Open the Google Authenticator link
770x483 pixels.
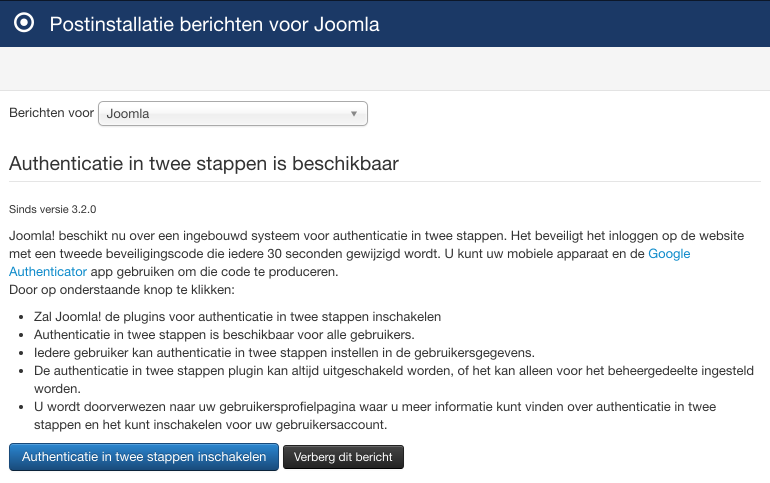tap(669, 254)
